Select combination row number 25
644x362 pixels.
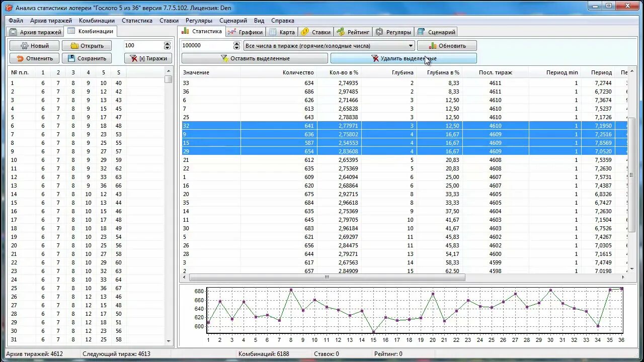coord(87,288)
